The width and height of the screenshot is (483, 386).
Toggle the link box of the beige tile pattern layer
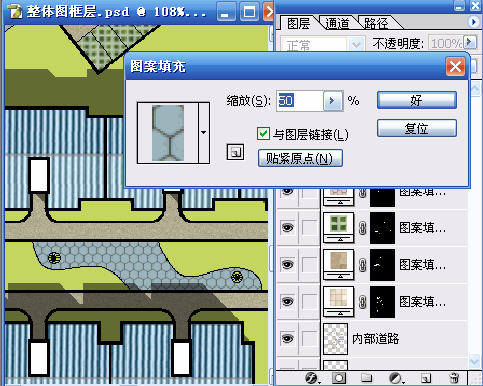(310, 302)
